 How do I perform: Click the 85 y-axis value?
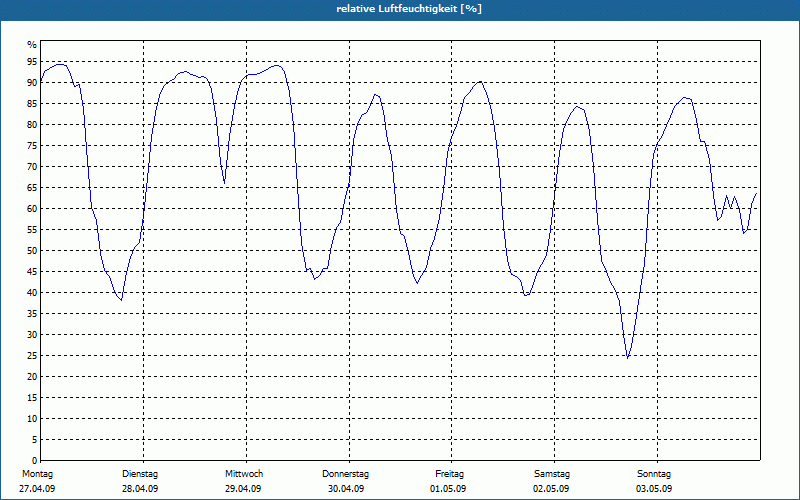click(32, 104)
